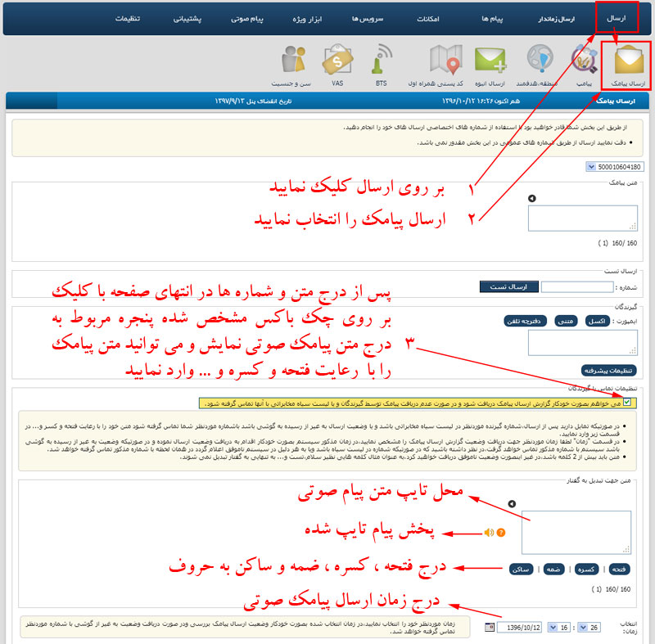The image size is (655, 644).
Task: Open the پیام ها menu
Action: click(492, 19)
